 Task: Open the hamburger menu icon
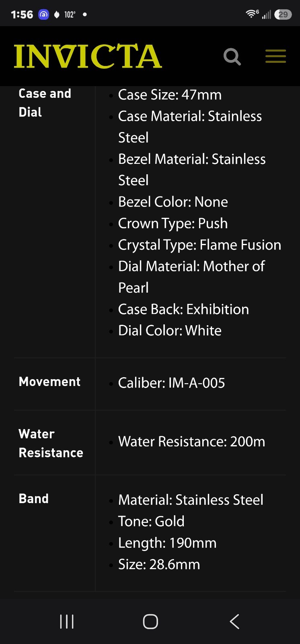click(275, 56)
